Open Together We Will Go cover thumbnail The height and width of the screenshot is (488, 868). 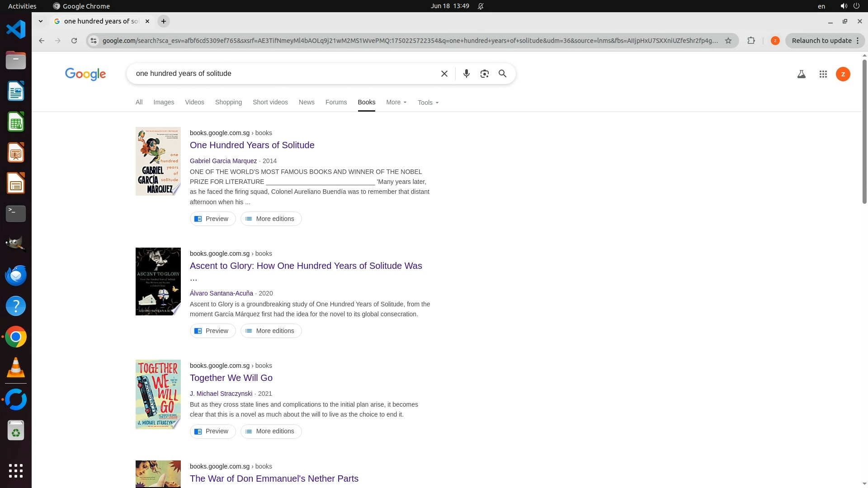[x=158, y=394]
